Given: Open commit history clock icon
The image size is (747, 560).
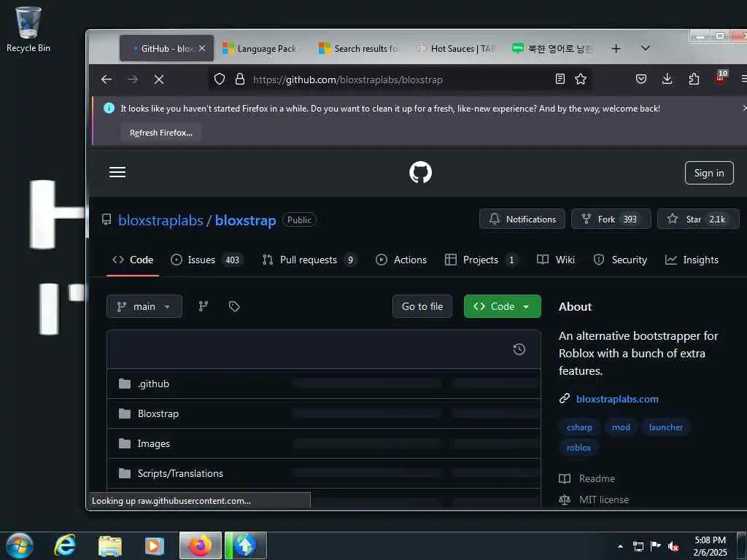Looking at the screenshot, I should pos(519,349).
